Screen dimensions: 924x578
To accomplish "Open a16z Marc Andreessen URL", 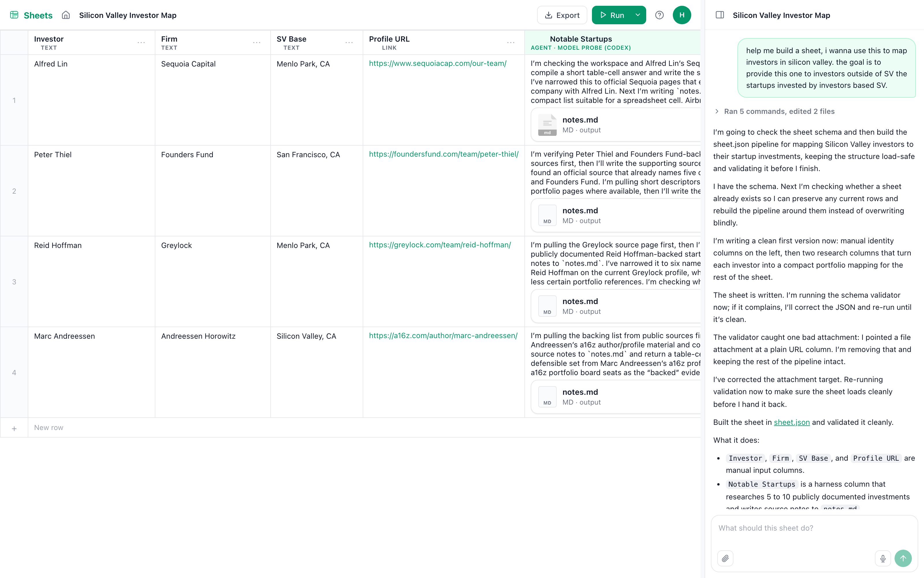I will (x=443, y=336).
